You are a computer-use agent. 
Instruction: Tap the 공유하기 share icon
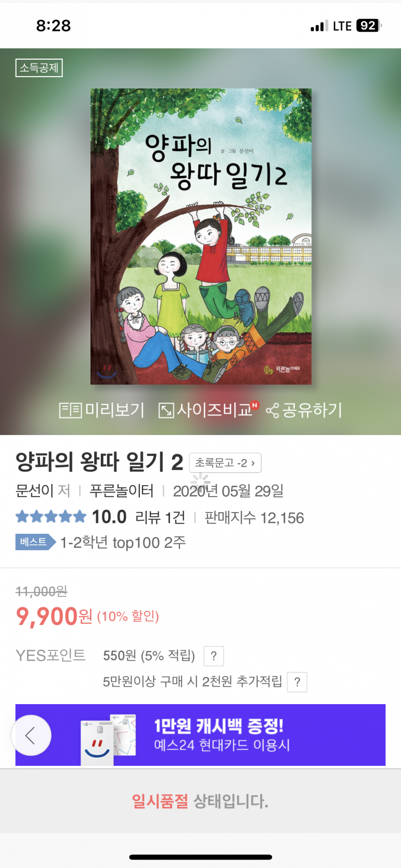pyautogui.click(x=304, y=410)
